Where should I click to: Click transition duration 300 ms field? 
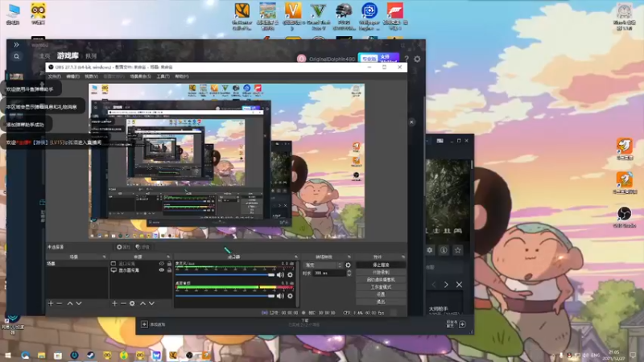tap(328, 273)
